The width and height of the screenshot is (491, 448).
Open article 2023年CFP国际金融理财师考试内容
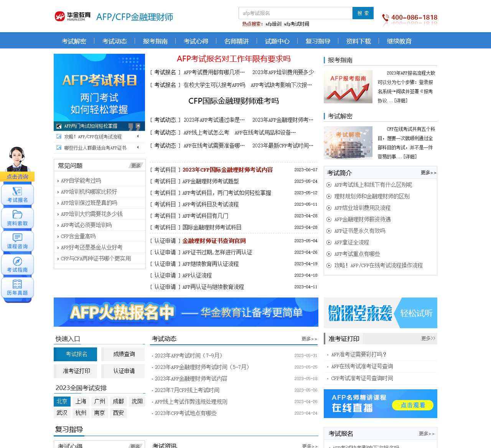(x=227, y=170)
